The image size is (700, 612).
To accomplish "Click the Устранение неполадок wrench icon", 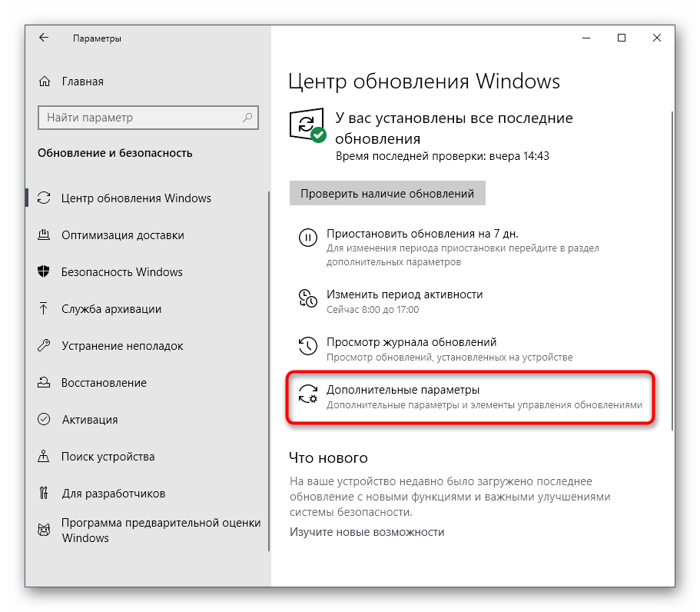I will pos(44,345).
